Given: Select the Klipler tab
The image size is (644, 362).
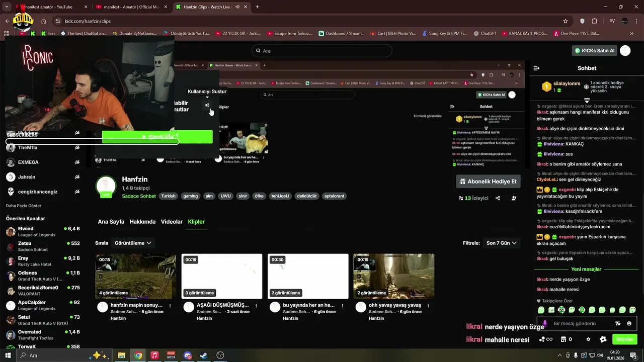Looking at the screenshot, I should pyautogui.click(x=196, y=222).
